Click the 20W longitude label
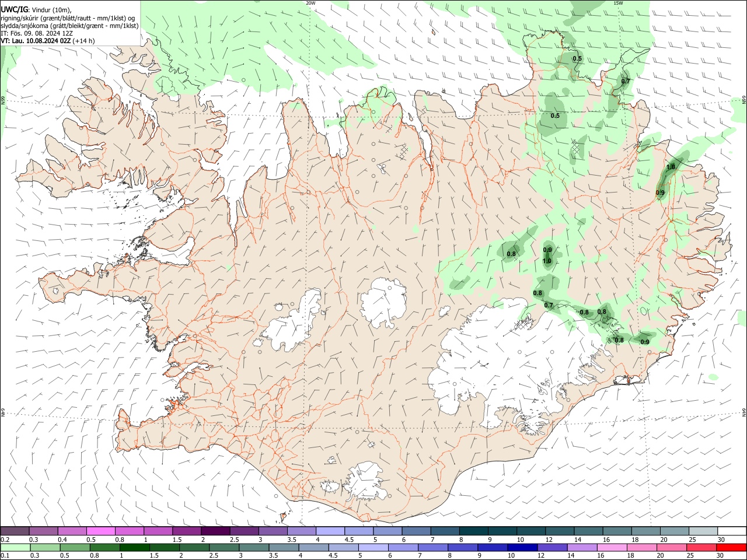This screenshot has width=747, height=560. (310, 3)
